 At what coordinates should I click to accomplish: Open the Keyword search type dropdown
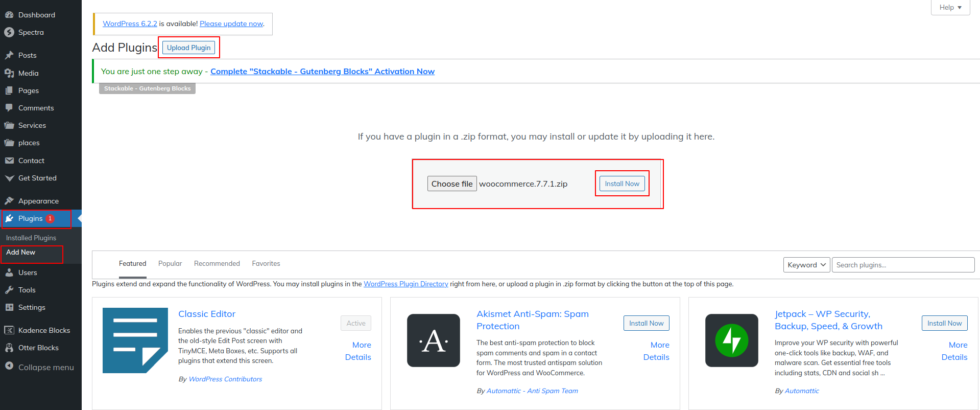pos(806,265)
